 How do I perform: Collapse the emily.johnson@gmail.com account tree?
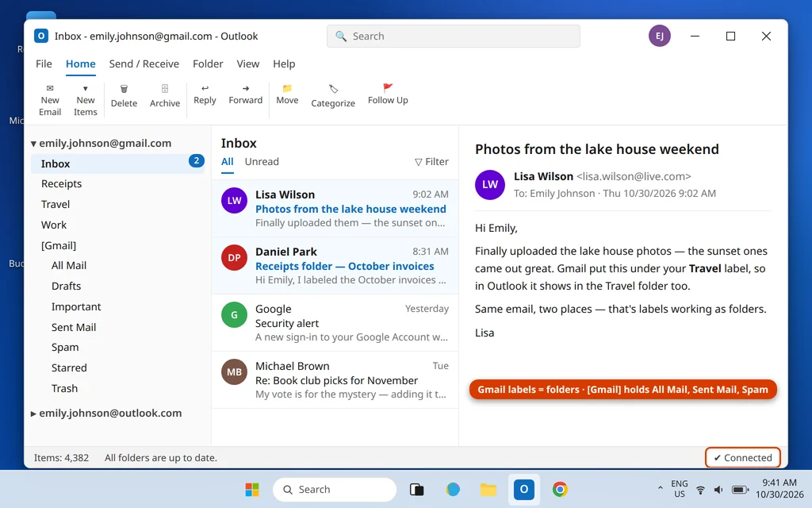tap(33, 144)
